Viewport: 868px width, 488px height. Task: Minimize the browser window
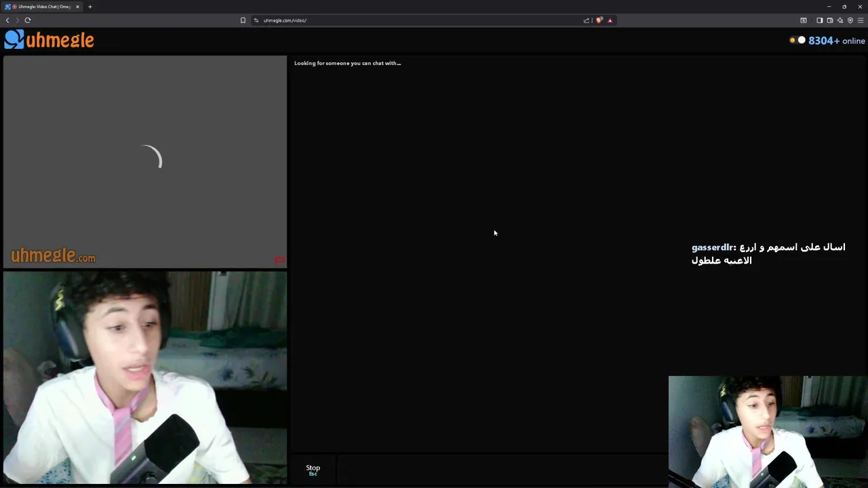tap(829, 7)
